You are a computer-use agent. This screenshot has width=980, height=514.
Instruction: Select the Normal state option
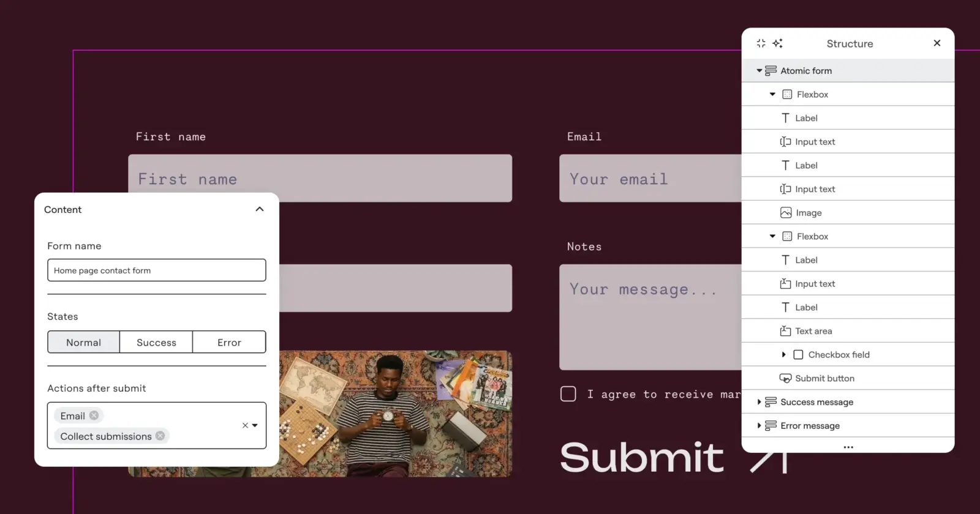(84, 343)
